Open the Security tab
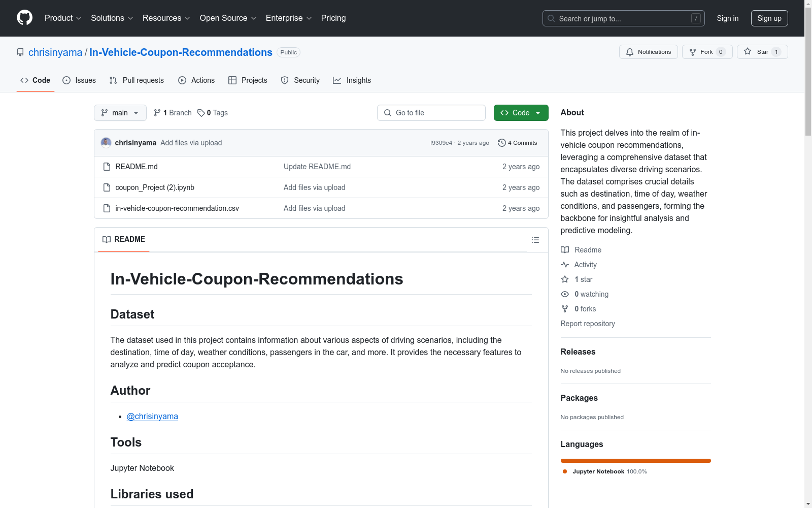This screenshot has height=508, width=812. tap(300, 80)
